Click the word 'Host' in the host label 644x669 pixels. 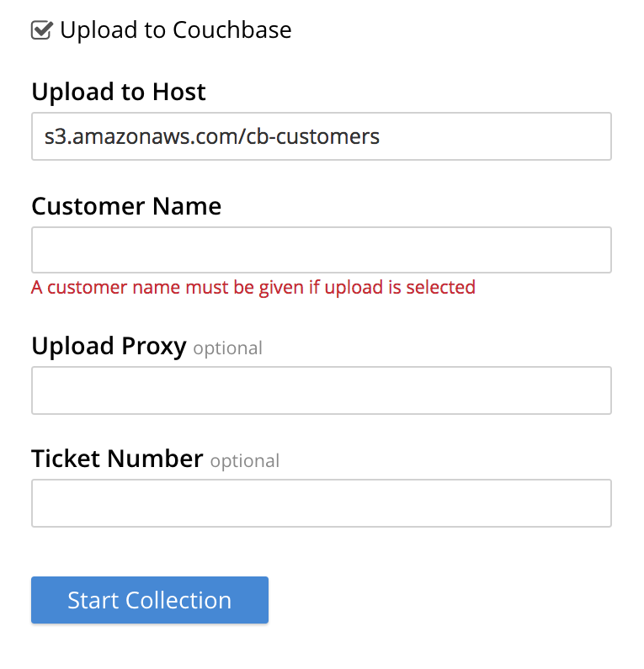point(178,92)
